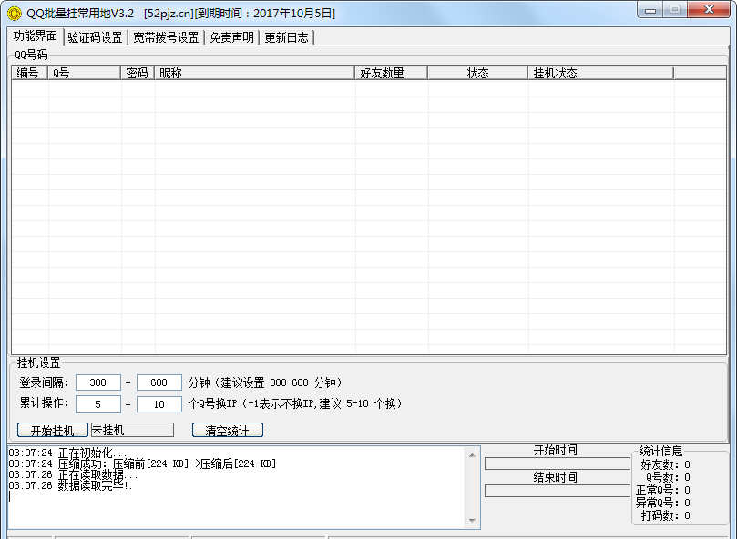Click the 开始挂机 button
737x560 pixels.
(x=53, y=430)
